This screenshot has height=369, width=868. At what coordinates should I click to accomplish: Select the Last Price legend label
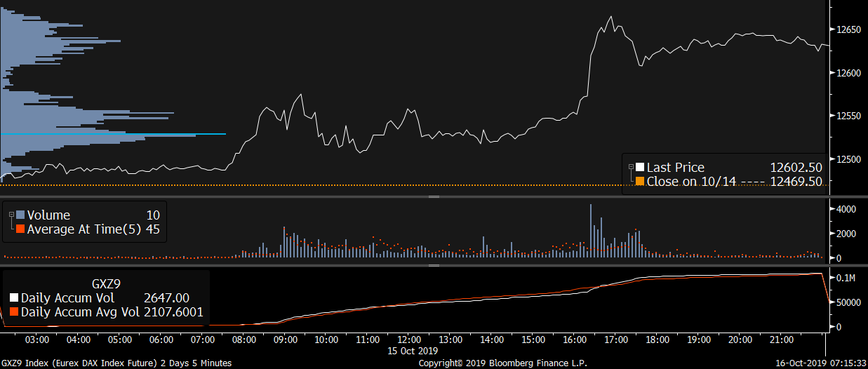coord(675,167)
